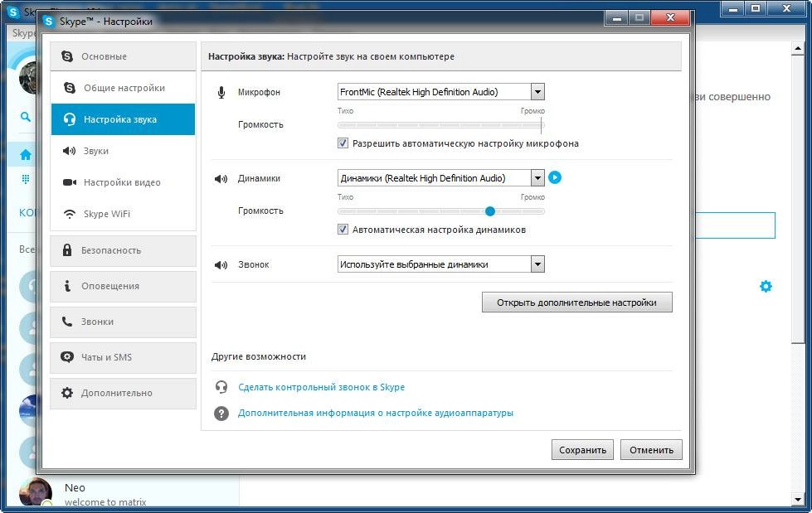The height and width of the screenshot is (513, 812).
Task: Toggle Автоматическая настройка динамиков checkbox
Action: tap(343, 230)
